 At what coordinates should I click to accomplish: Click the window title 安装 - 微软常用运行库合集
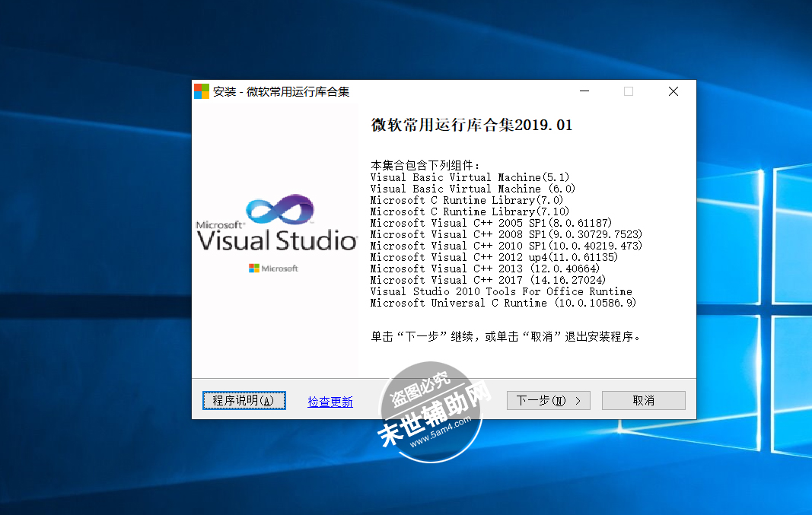(282, 91)
